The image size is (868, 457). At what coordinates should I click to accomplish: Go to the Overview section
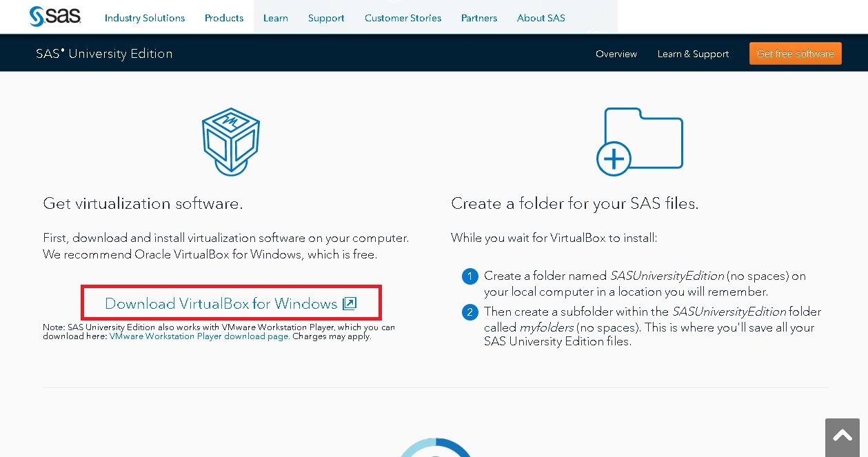tap(616, 54)
